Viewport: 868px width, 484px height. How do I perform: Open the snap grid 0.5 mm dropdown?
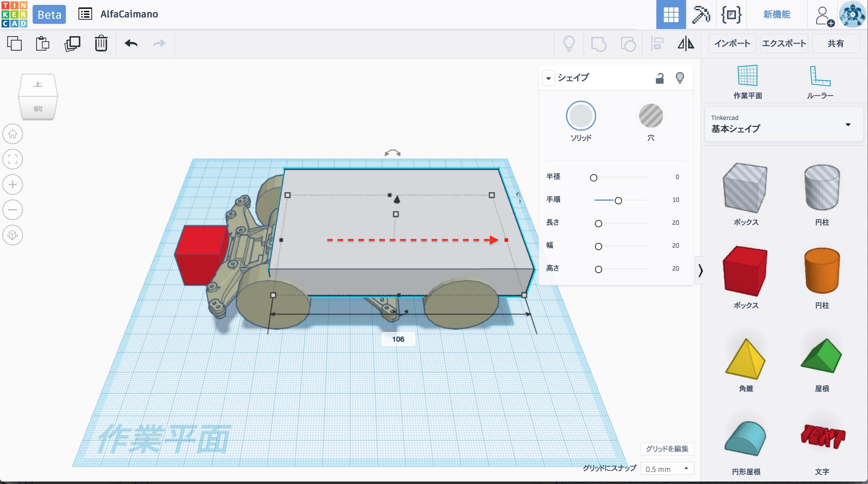[666, 469]
